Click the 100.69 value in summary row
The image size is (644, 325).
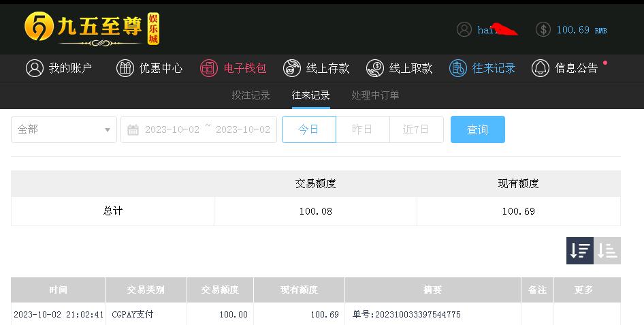[x=518, y=211]
